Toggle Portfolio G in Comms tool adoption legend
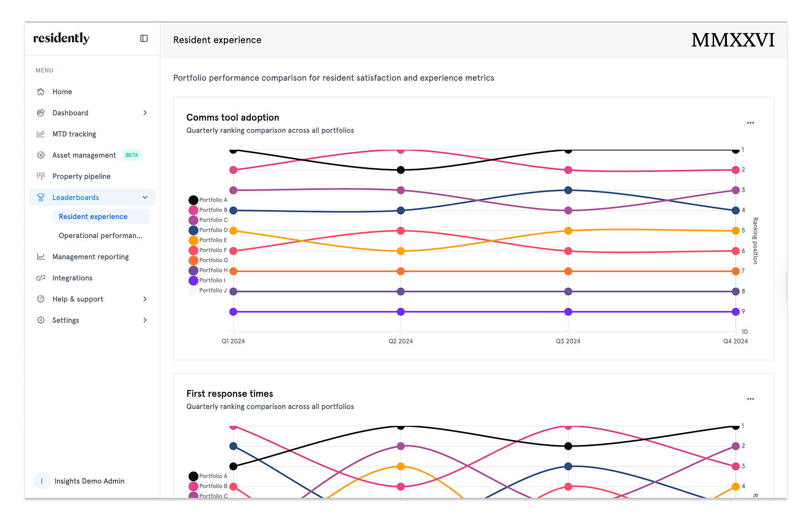 (x=208, y=260)
